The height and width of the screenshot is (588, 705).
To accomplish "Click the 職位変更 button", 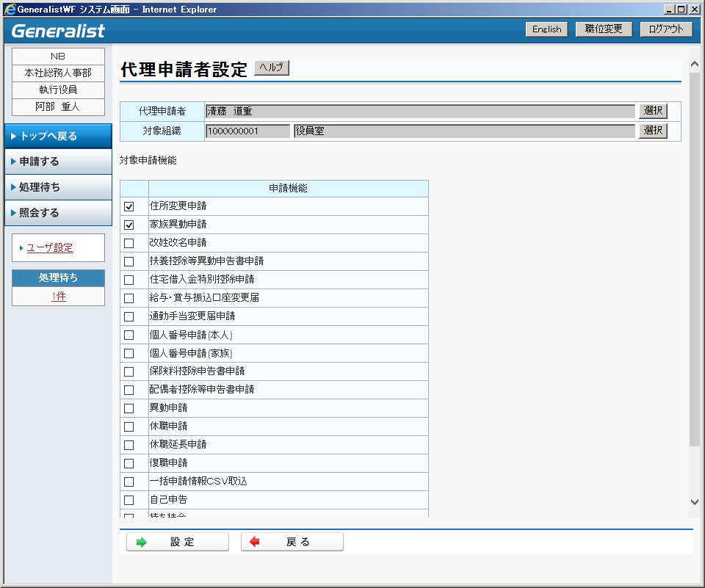I will 604,29.
